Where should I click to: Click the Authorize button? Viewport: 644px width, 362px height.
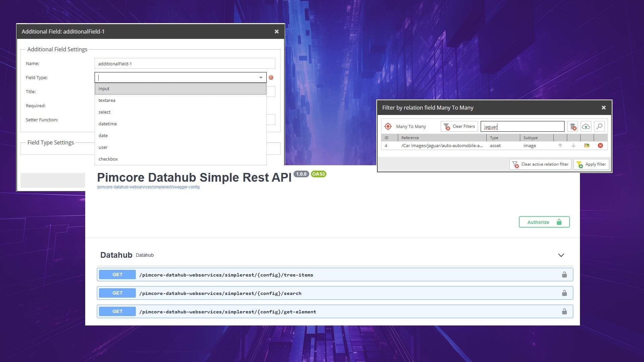click(544, 222)
